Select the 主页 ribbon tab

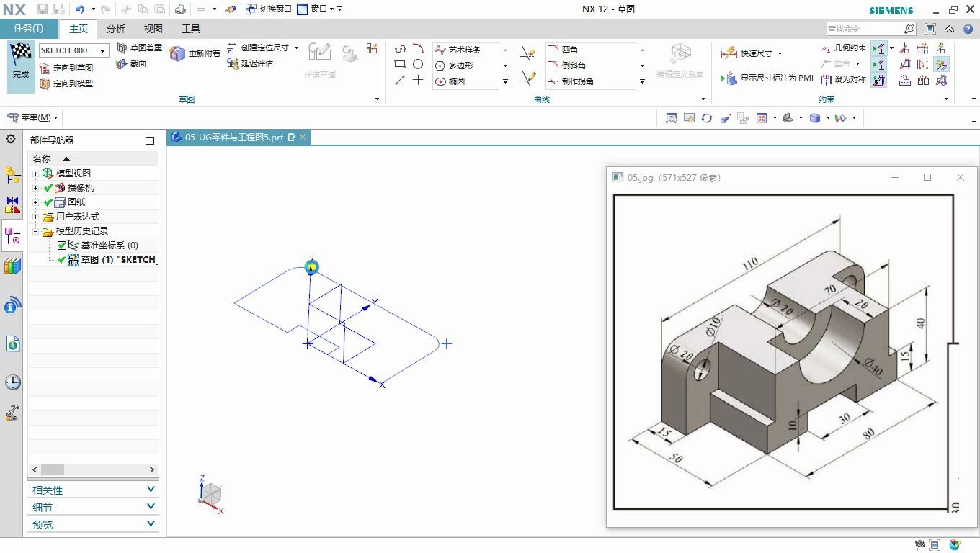79,29
